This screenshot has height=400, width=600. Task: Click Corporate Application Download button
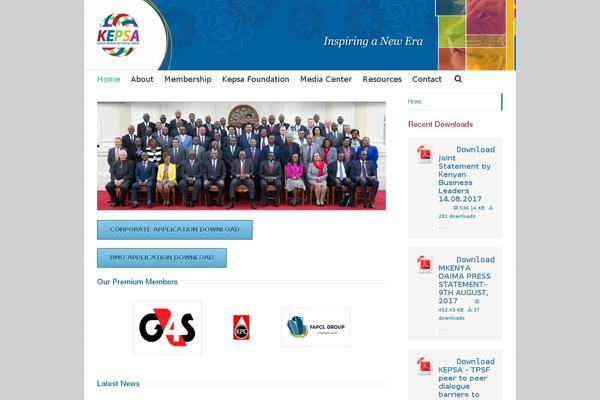coord(175,230)
